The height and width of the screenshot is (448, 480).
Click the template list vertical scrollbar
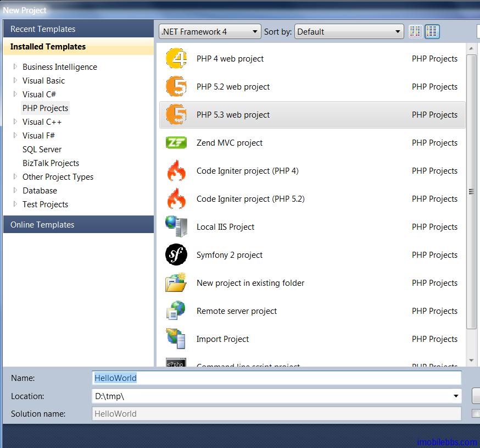tap(471, 191)
